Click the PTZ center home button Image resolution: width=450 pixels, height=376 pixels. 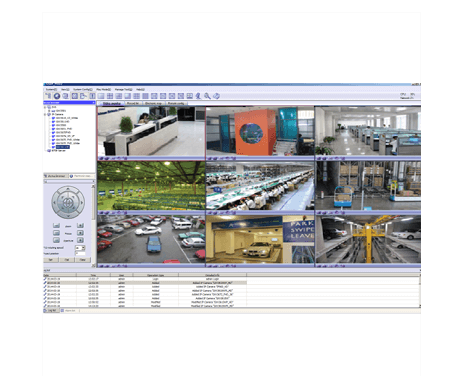tap(68, 202)
